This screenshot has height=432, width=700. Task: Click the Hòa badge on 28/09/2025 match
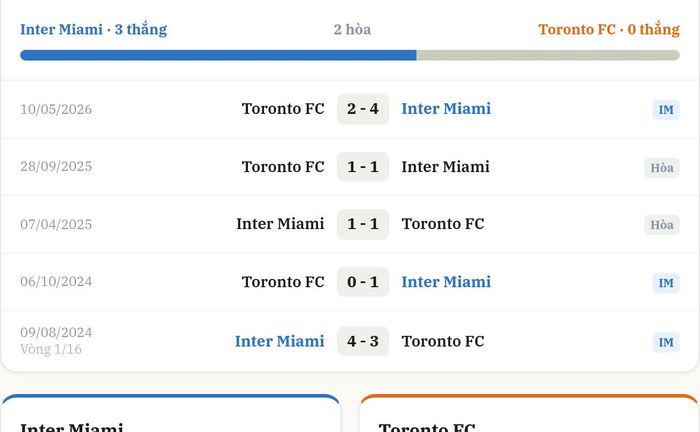tap(662, 168)
